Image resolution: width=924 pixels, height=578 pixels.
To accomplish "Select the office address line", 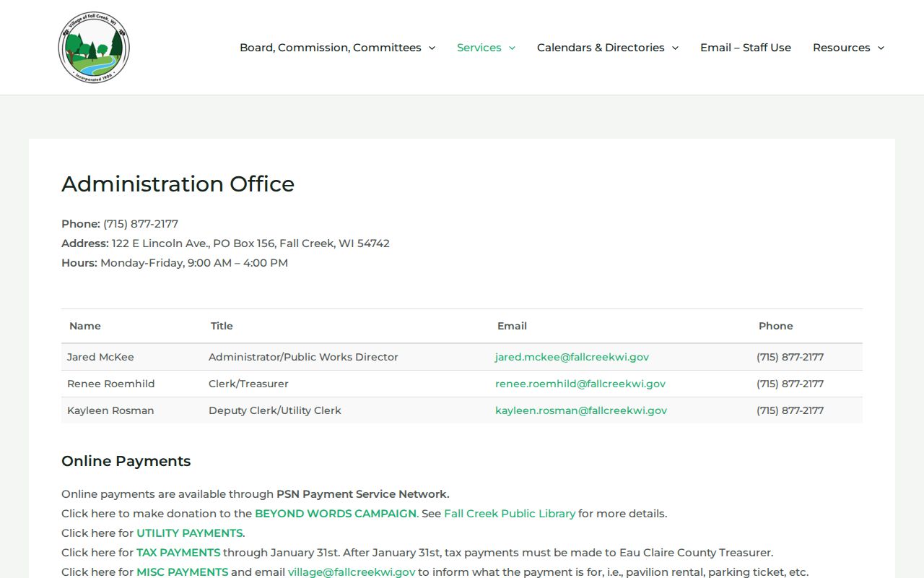I will click(x=225, y=243).
